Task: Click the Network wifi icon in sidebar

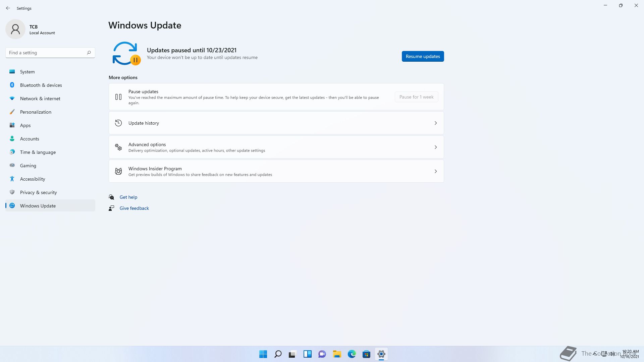Action: point(12,98)
